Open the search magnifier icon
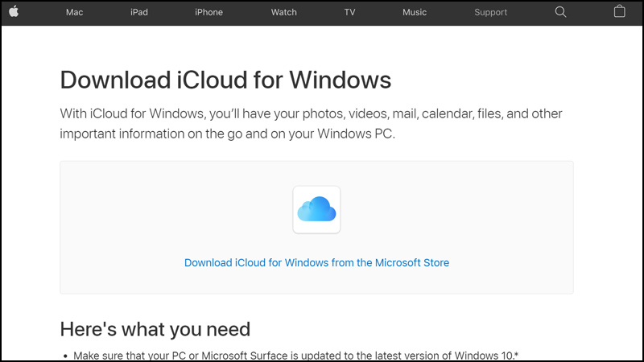This screenshot has height=362, width=644. (561, 12)
